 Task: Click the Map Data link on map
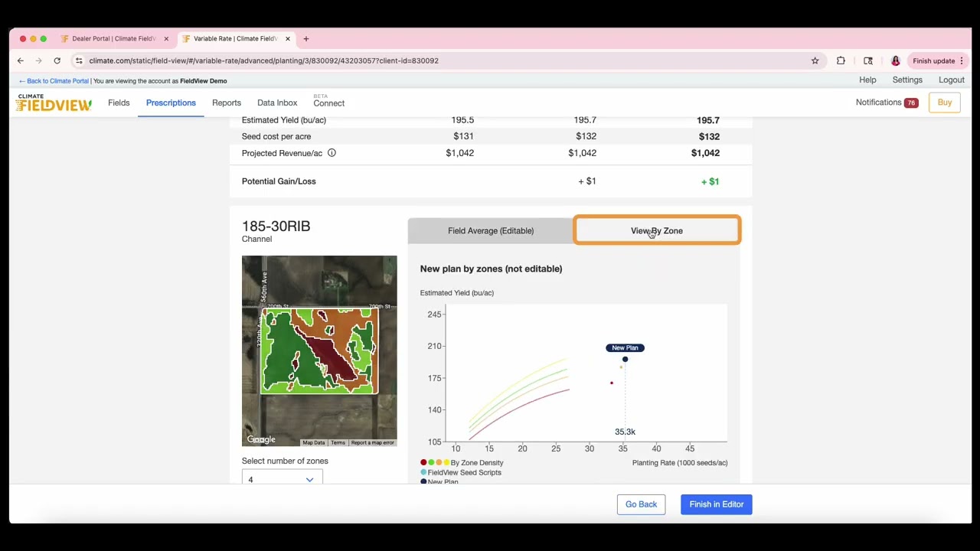313,442
